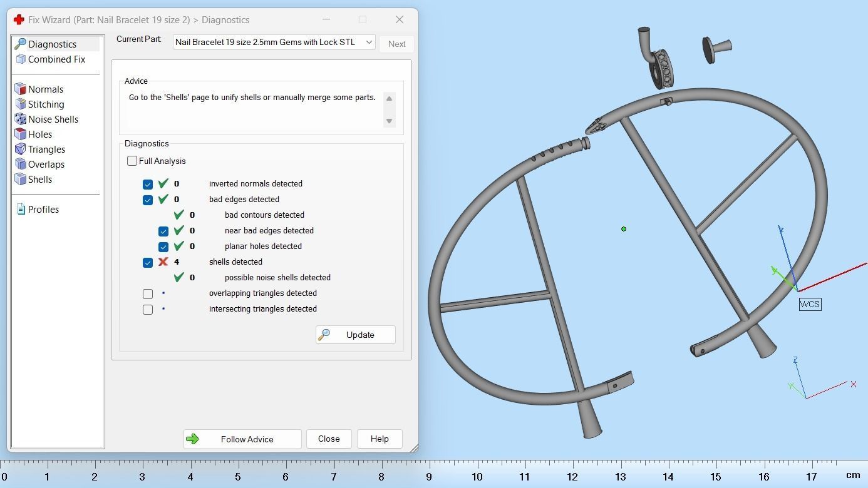This screenshot has height=488, width=868.
Task: Toggle the Full Analysis checkbox
Action: (132, 161)
